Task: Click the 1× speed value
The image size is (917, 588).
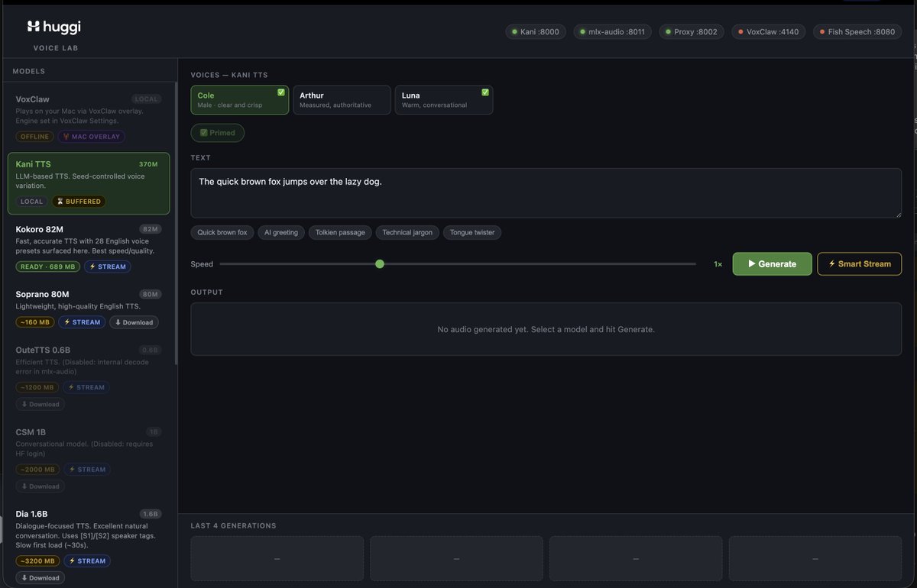Action: pos(718,264)
